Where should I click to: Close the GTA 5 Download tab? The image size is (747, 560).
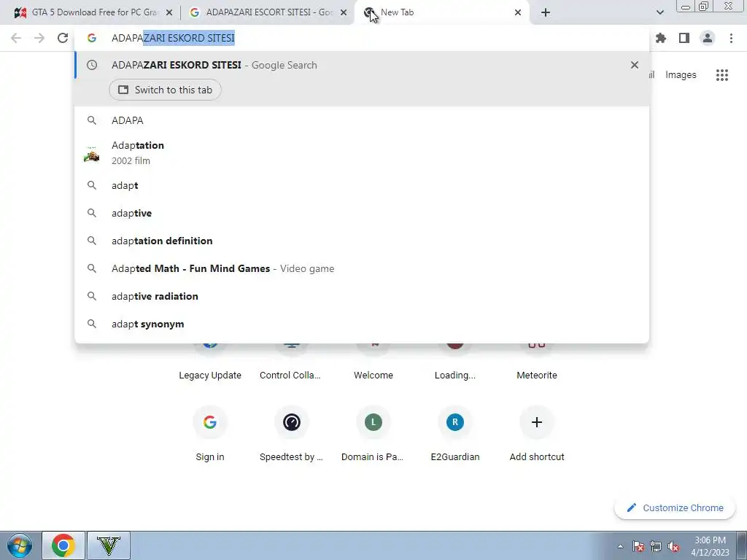pos(169,13)
